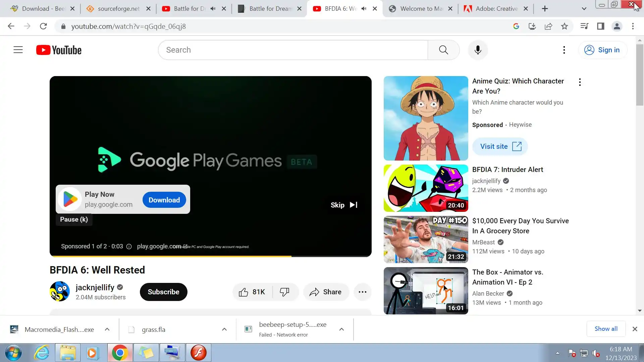Viewport: 644px width, 362px height.
Task: Open more actions ellipsis below video
Action: click(x=362, y=292)
